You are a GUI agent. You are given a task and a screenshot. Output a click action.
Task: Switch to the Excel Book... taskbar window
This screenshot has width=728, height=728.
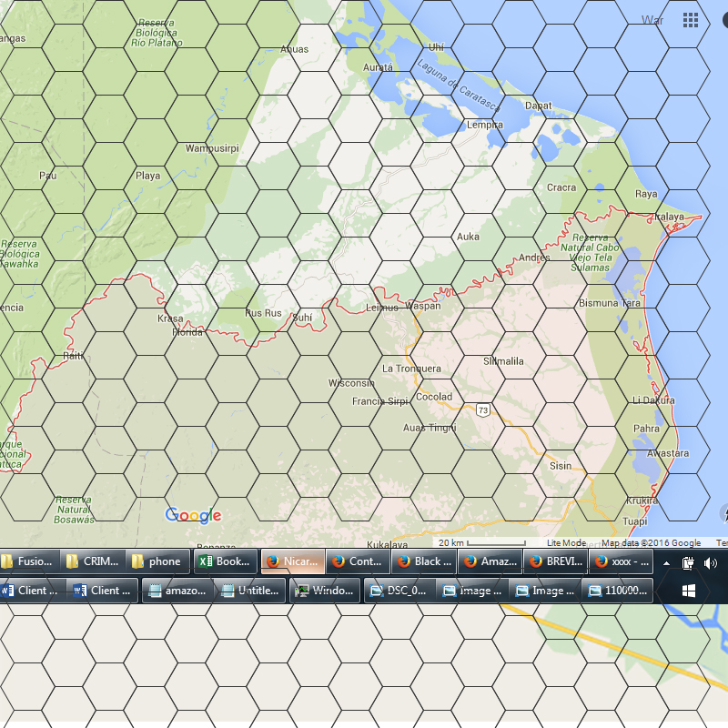pos(226,561)
